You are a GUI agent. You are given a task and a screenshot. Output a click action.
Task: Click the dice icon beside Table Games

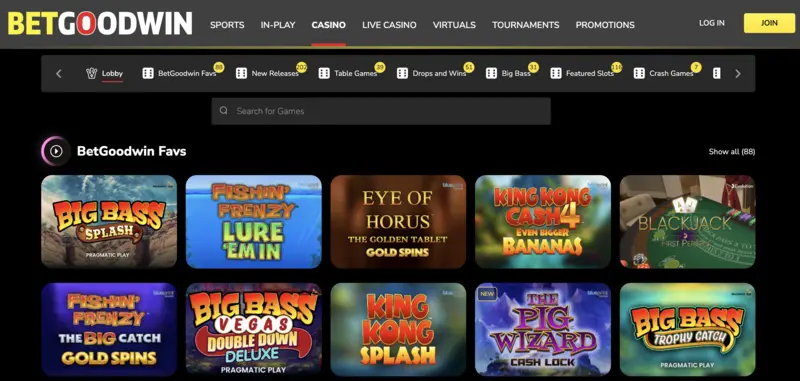323,73
